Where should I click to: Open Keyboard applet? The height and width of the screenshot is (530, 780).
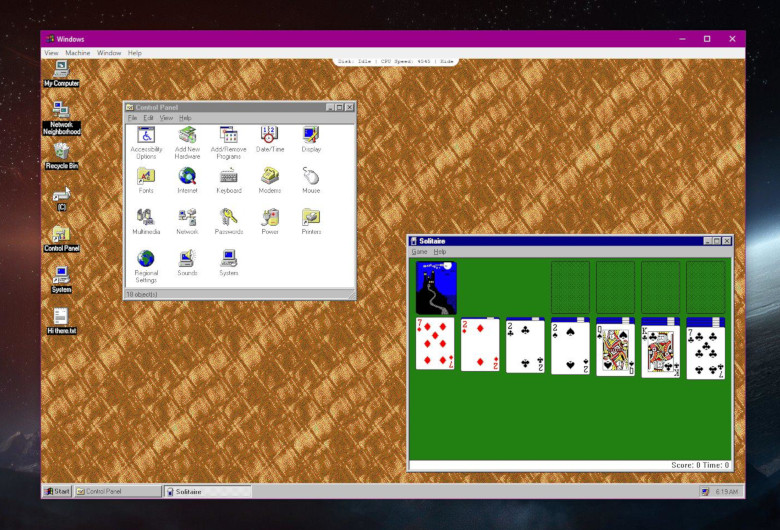click(229, 181)
